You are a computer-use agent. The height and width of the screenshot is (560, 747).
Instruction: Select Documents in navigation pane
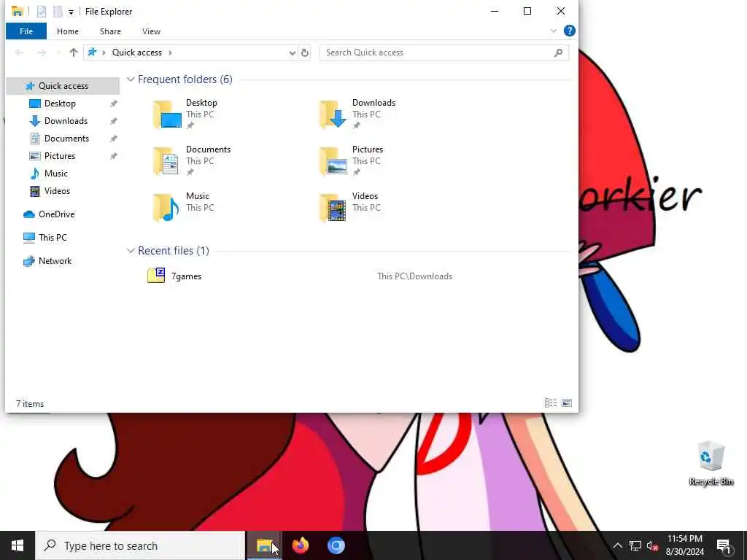(x=66, y=139)
